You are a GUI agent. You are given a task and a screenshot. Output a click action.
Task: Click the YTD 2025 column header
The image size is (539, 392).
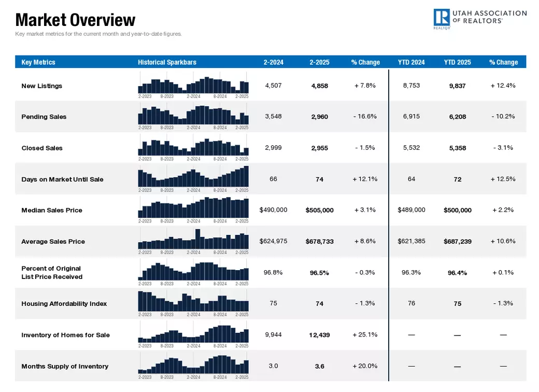click(x=457, y=62)
